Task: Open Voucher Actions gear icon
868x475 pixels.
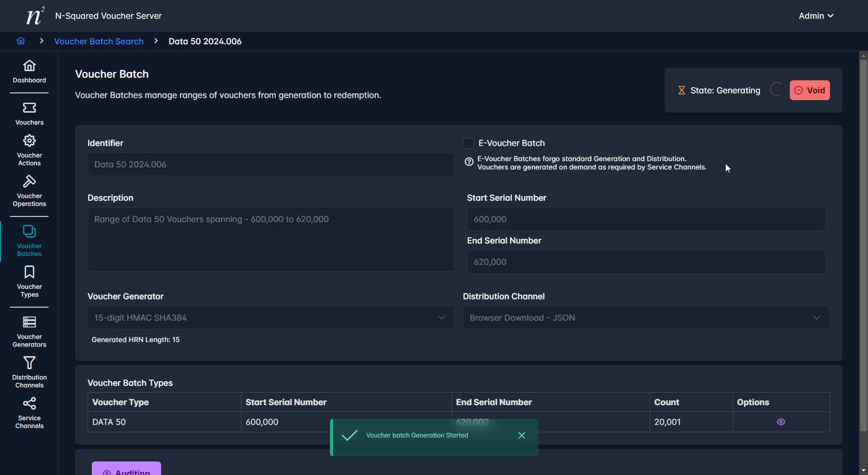Action: 29,141
